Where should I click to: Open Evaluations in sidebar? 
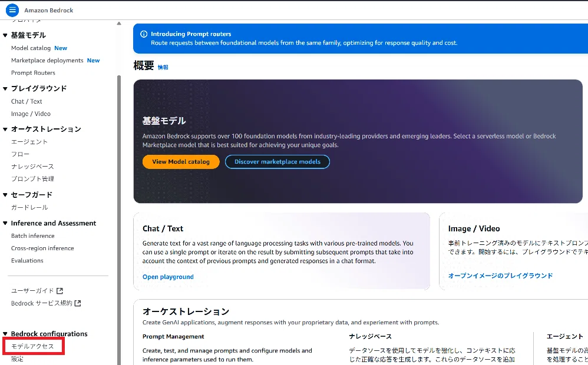tap(27, 260)
